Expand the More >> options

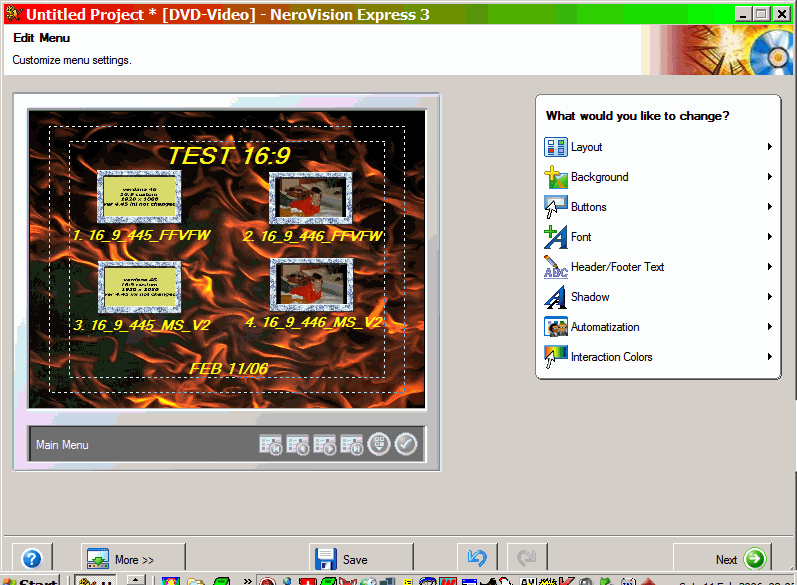pos(120,559)
